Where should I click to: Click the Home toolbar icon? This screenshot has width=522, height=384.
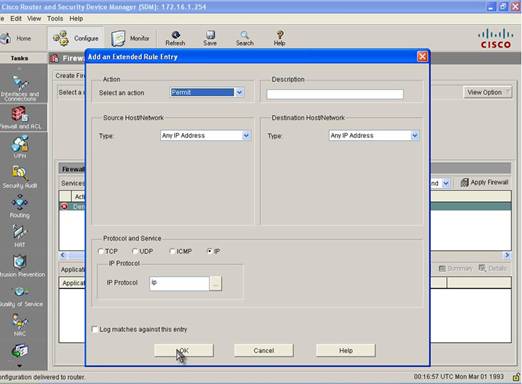point(6,38)
